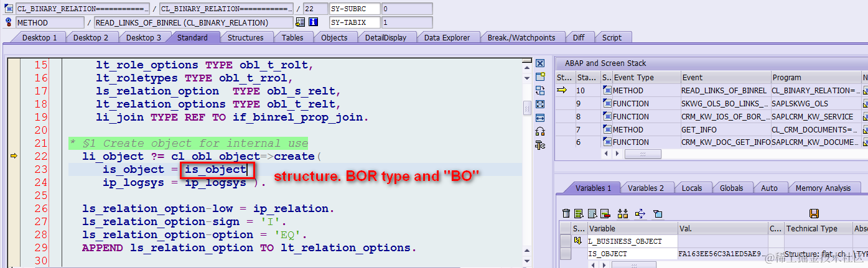Switch to the Variables 2 tab
Screen dimensions: 868x268
click(x=646, y=188)
